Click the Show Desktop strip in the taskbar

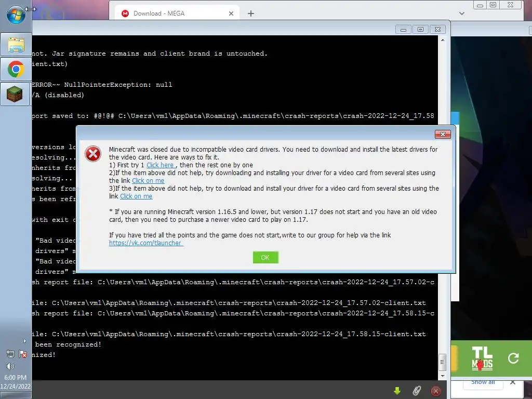tap(16, 395)
